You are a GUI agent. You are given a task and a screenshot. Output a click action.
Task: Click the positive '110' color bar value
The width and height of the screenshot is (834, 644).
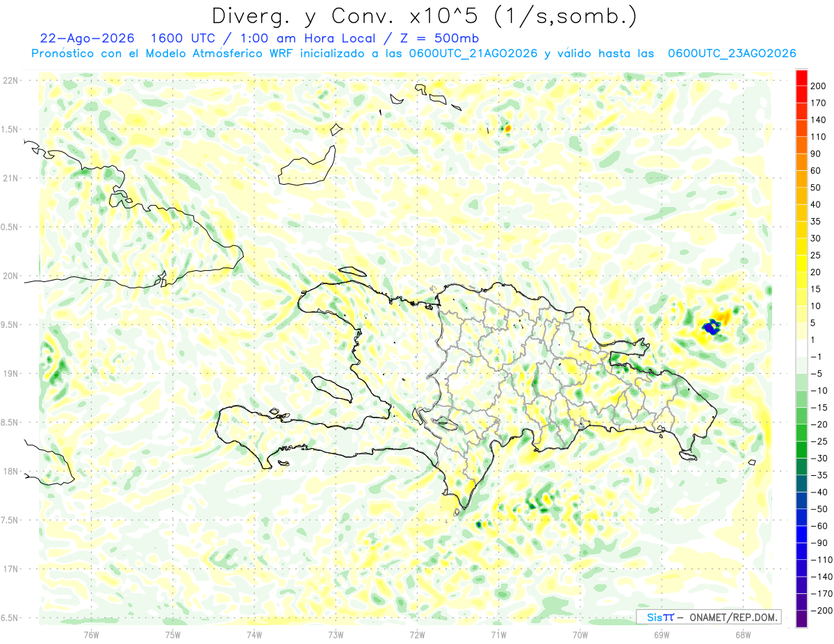819,137
